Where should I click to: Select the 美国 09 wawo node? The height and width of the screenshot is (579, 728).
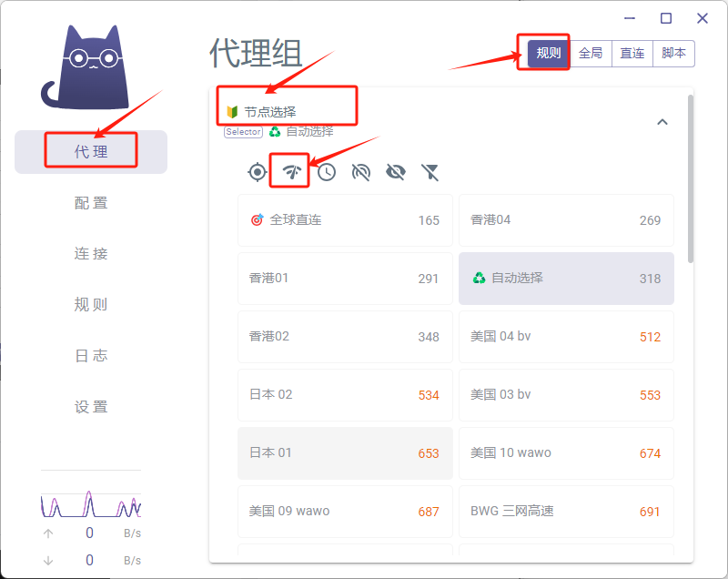[345, 512]
